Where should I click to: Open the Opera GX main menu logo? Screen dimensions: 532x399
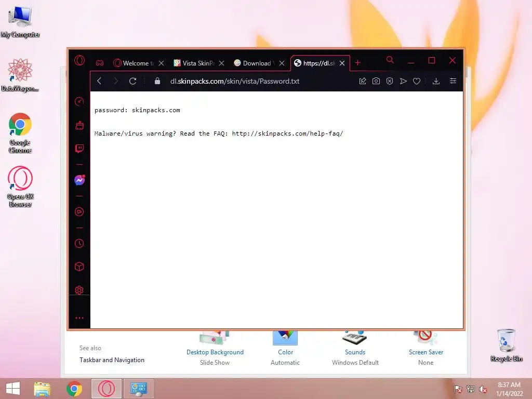pyautogui.click(x=79, y=61)
